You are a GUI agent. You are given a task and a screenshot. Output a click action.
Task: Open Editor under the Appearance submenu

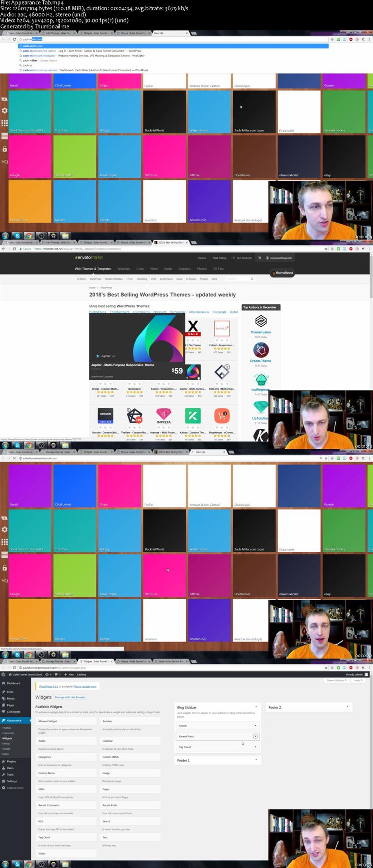tap(6, 754)
